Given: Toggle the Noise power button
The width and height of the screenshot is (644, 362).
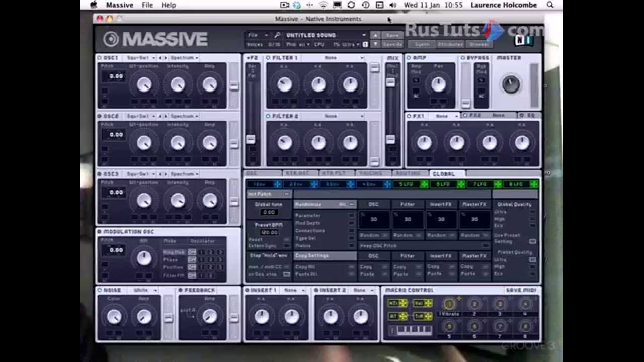Looking at the screenshot, I should coord(100,290).
